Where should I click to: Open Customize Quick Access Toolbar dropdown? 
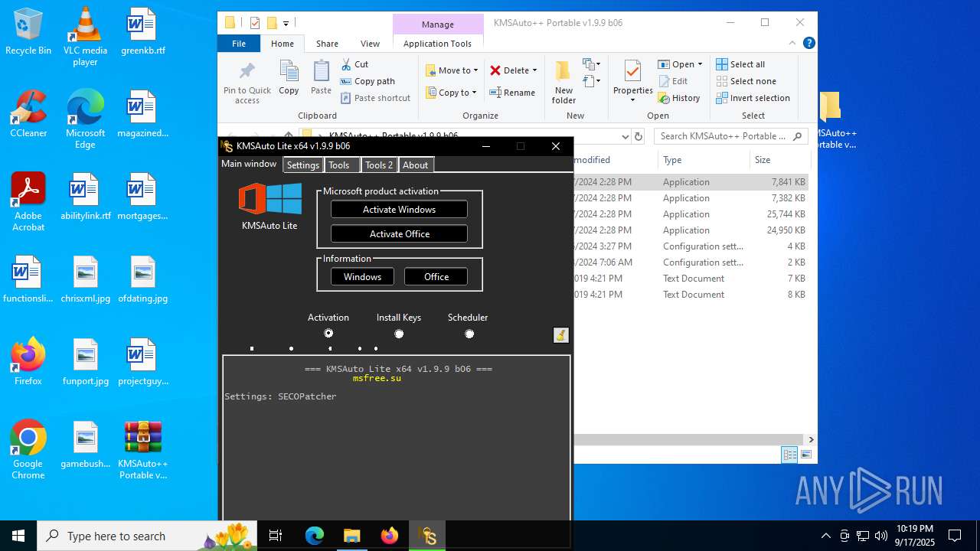coord(286,24)
